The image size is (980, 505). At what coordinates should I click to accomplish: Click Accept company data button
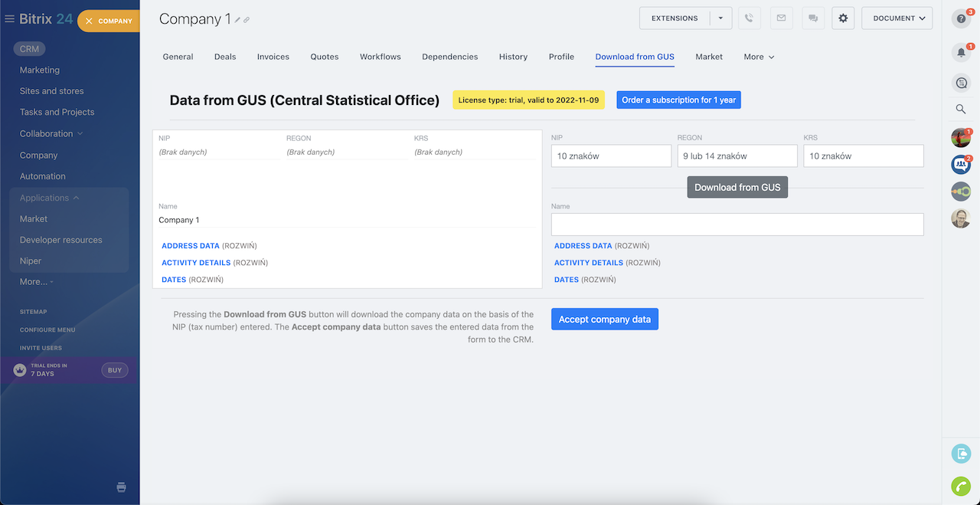pyautogui.click(x=604, y=320)
